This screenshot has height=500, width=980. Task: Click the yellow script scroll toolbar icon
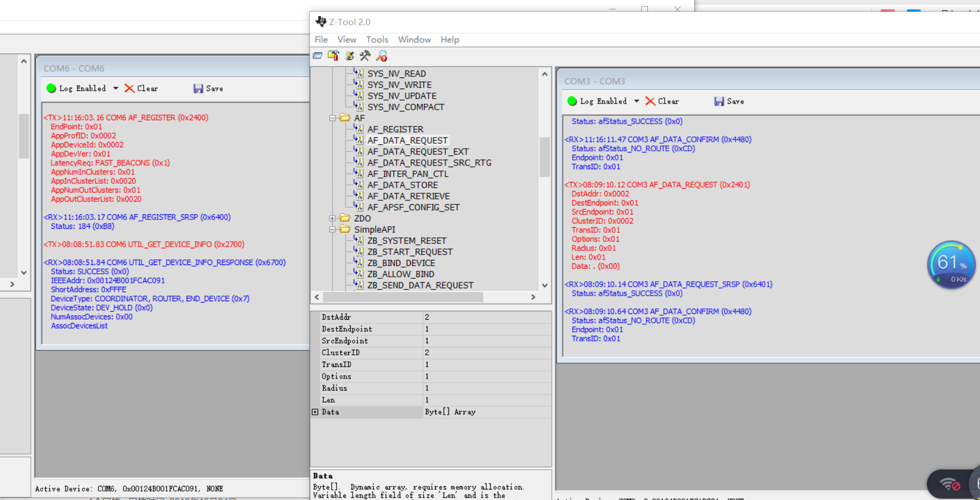pyautogui.click(x=349, y=56)
